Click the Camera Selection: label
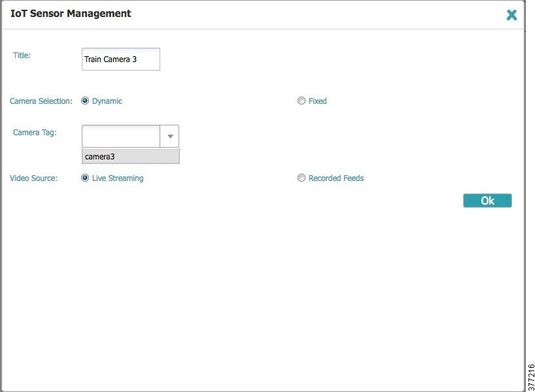The width and height of the screenshot is (535, 392). point(41,101)
